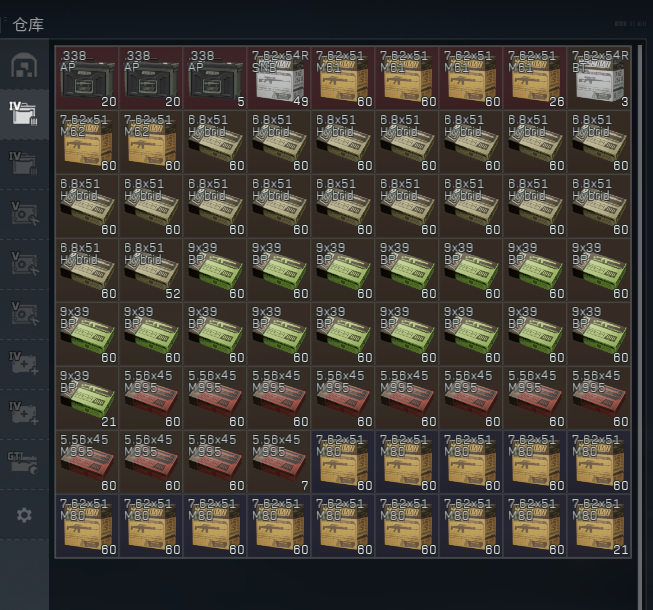Pick the 6.8x51 Hybrid stack of 52
The width and height of the screenshot is (653, 610).
[151, 270]
